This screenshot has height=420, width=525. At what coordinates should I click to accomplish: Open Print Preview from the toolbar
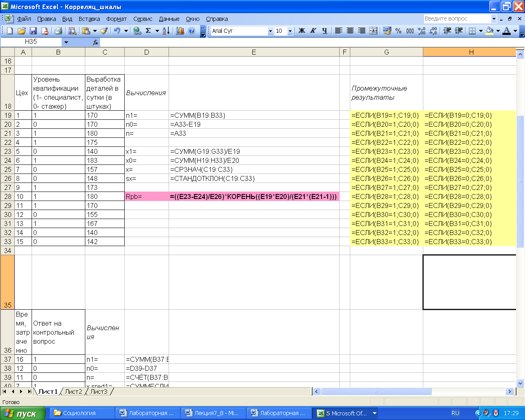pos(72,31)
